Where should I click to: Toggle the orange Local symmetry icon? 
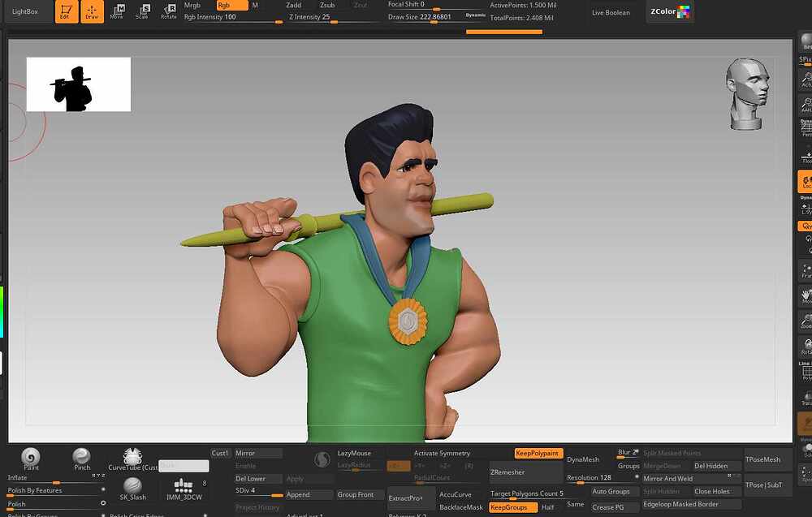click(x=806, y=182)
